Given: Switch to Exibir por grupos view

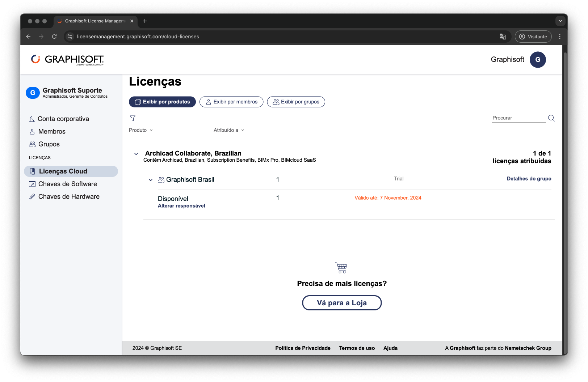Looking at the screenshot, I should tap(296, 102).
